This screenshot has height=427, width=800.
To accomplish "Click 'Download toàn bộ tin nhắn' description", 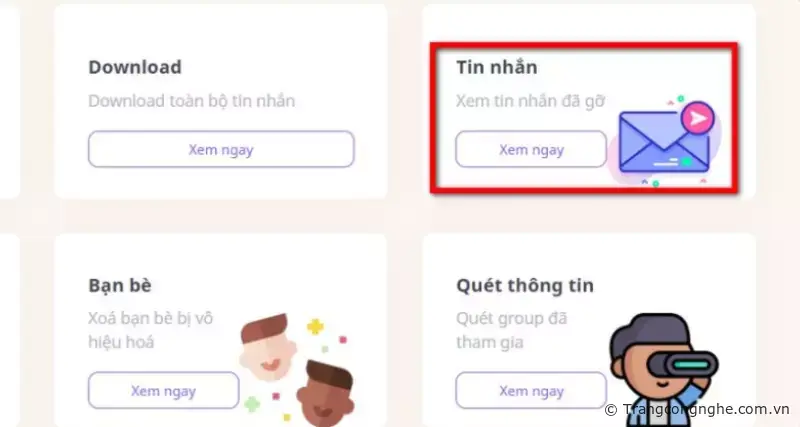I will [192, 101].
